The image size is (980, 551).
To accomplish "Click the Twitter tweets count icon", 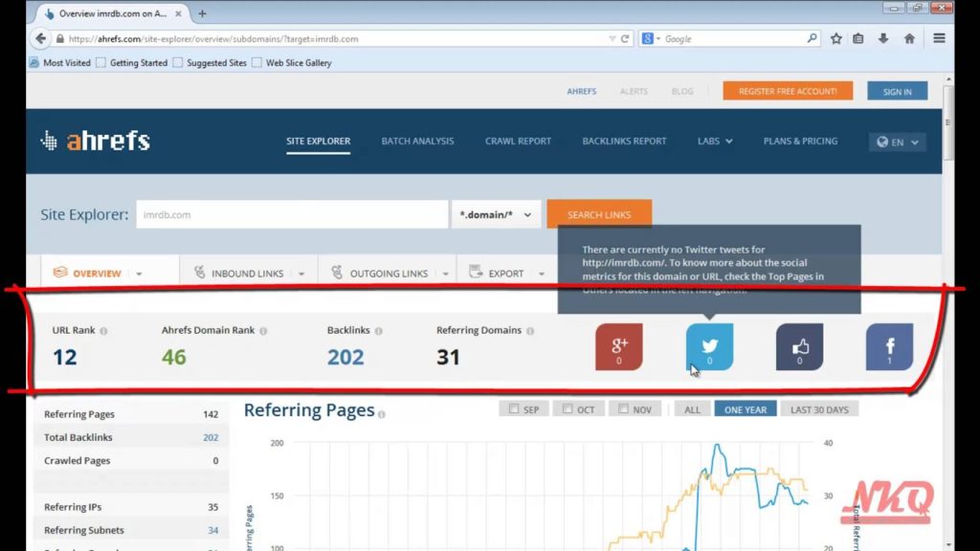I will click(x=709, y=346).
